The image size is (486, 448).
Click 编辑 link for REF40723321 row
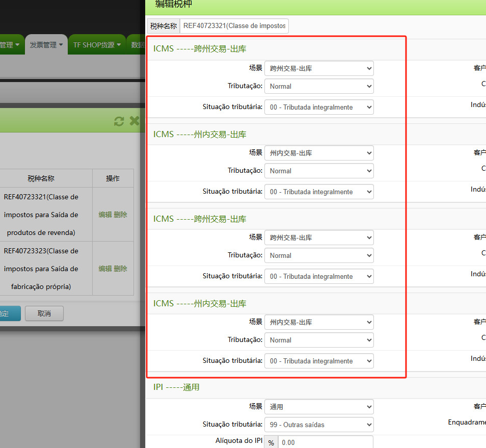click(x=105, y=215)
